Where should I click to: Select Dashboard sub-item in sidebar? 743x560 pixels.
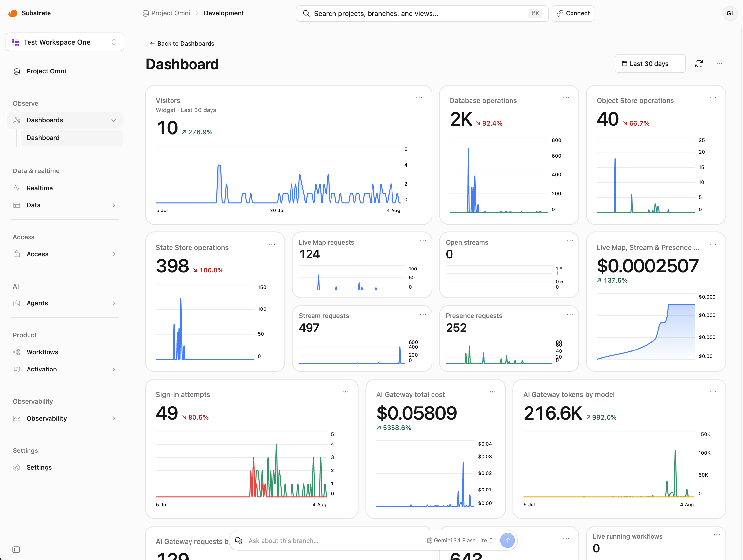click(71, 138)
